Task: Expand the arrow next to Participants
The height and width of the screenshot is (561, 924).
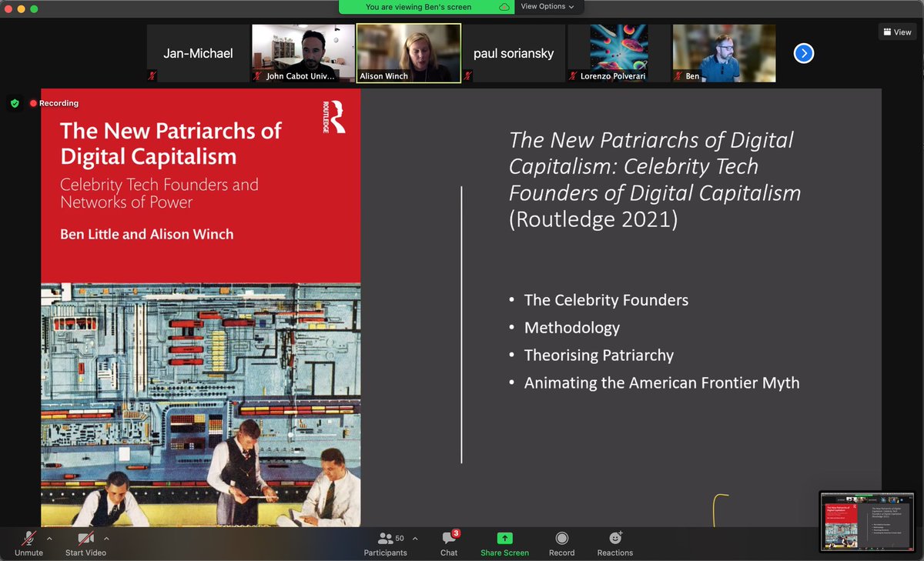Action: [415, 538]
